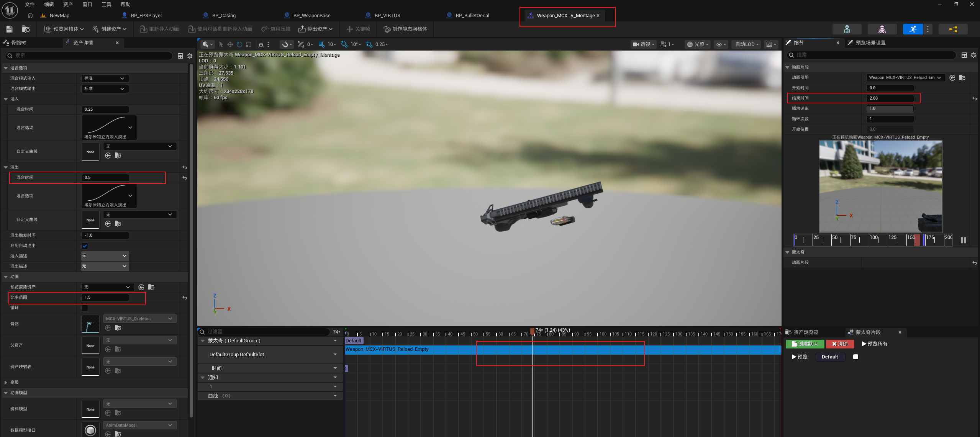The width and height of the screenshot is (980, 437).
Task: Switch to Animation editor mode icon
Action: [913, 29]
